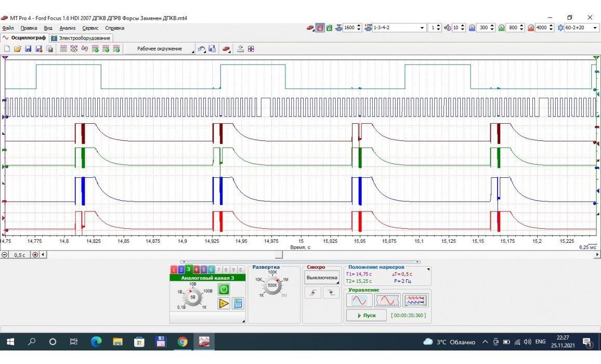Select analog channel 5 tab
Image resolution: width=601 pixels, height=364 pixels.
pos(204,269)
